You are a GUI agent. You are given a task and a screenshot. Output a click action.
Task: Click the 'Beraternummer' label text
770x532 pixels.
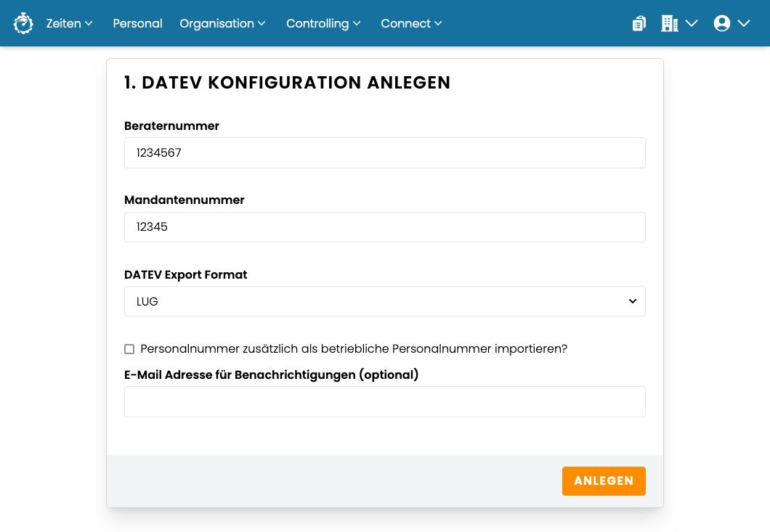pyautogui.click(x=171, y=126)
